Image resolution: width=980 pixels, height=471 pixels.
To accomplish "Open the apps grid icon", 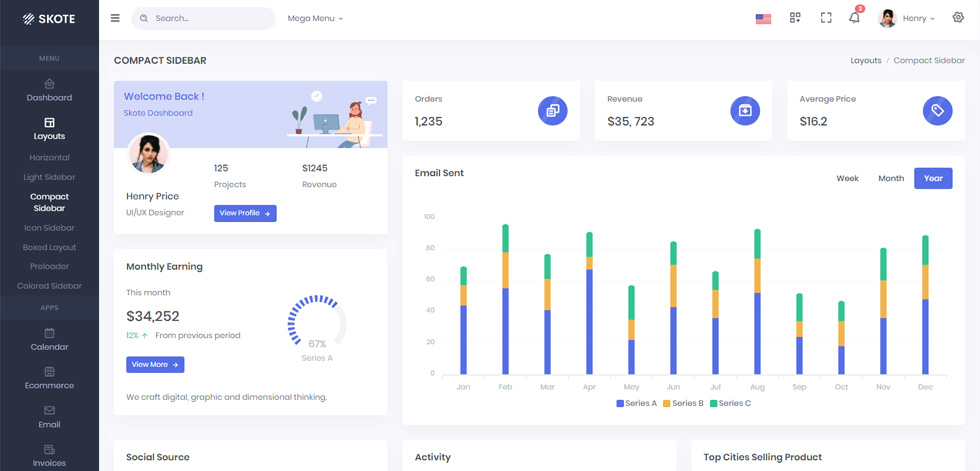I will [795, 18].
